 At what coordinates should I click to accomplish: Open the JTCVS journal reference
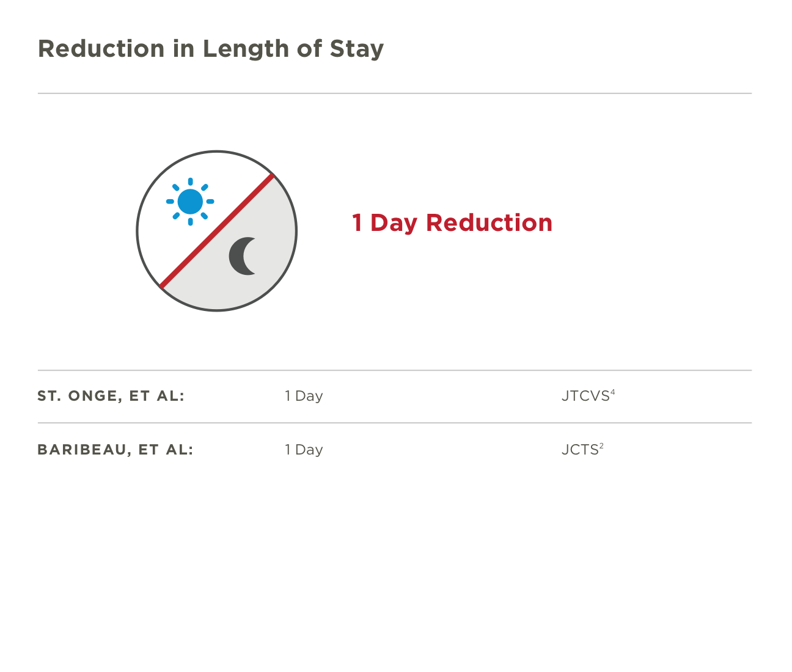(585, 396)
